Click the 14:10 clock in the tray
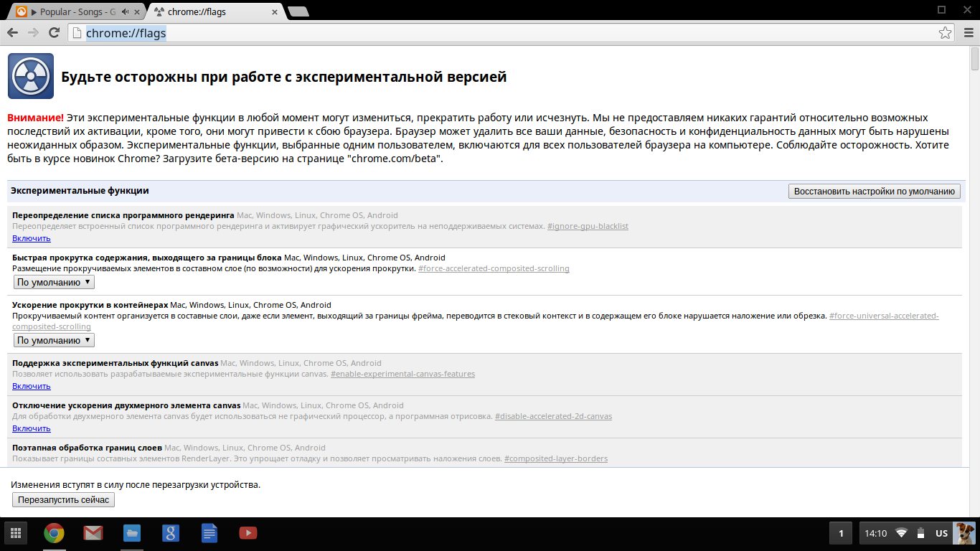The height and width of the screenshot is (551, 980). click(876, 533)
